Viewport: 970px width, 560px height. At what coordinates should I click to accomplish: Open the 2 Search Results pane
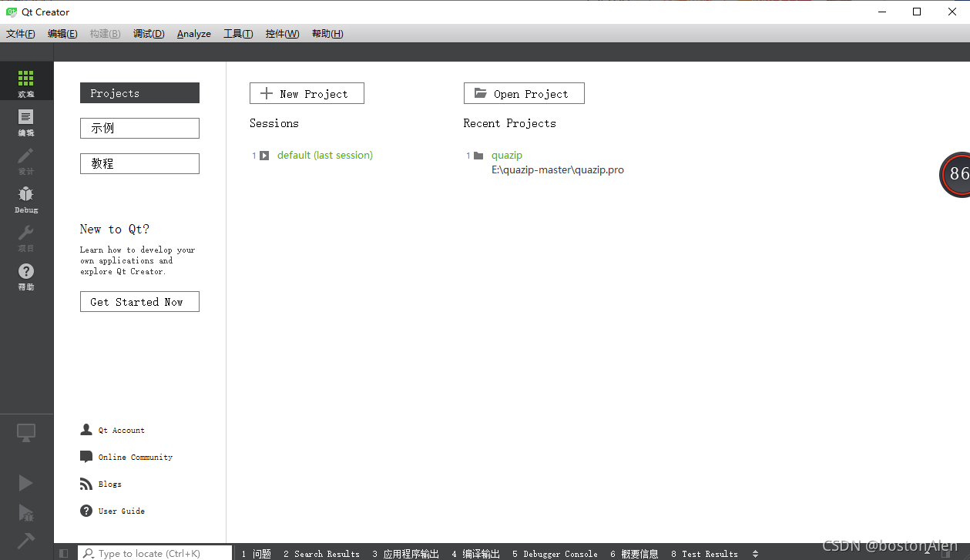click(x=321, y=553)
